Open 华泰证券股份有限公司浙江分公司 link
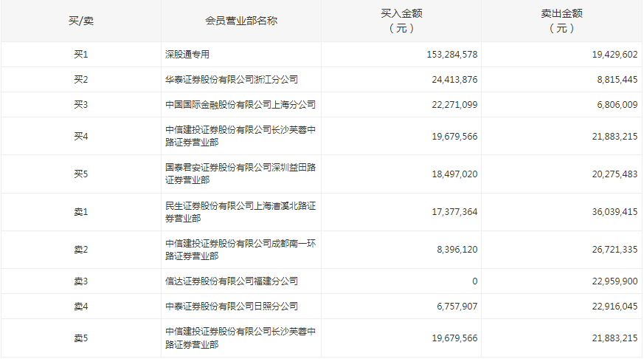Screen dimensions: 644x359 [x=232, y=80]
